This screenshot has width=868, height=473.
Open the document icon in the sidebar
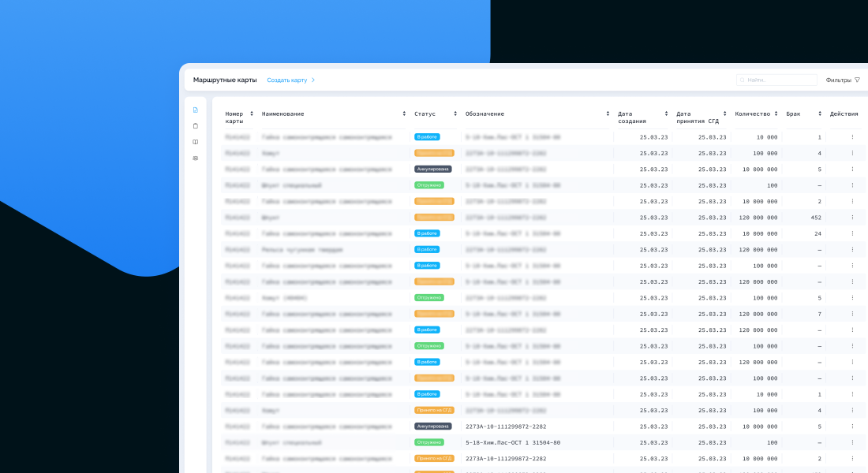[195, 110]
